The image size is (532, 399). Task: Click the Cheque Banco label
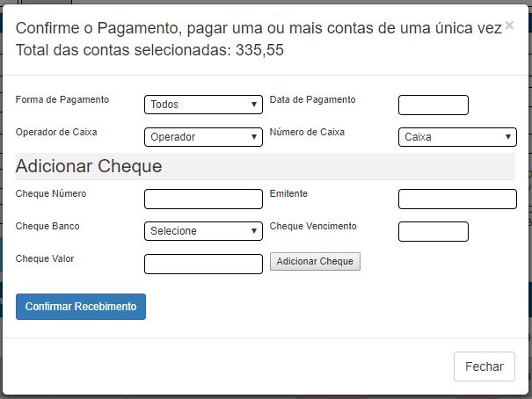(47, 227)
